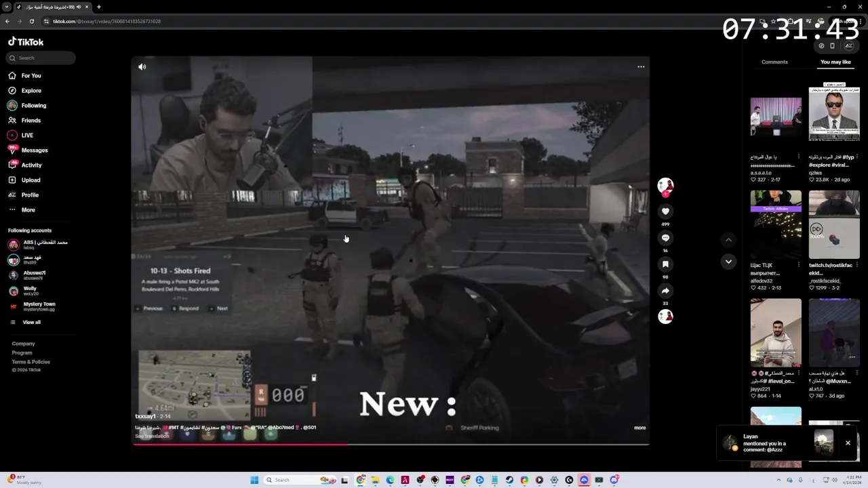Open the sound disc avatar below share
Image resolution: width=868 pixels, height=488 pixels.
coord(665,317)
